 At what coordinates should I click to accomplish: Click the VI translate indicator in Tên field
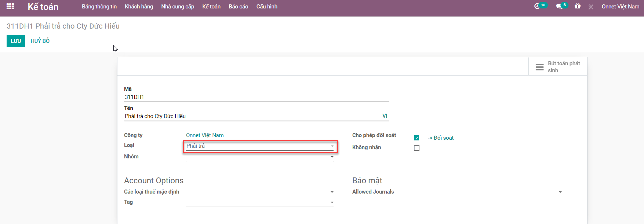385,116
